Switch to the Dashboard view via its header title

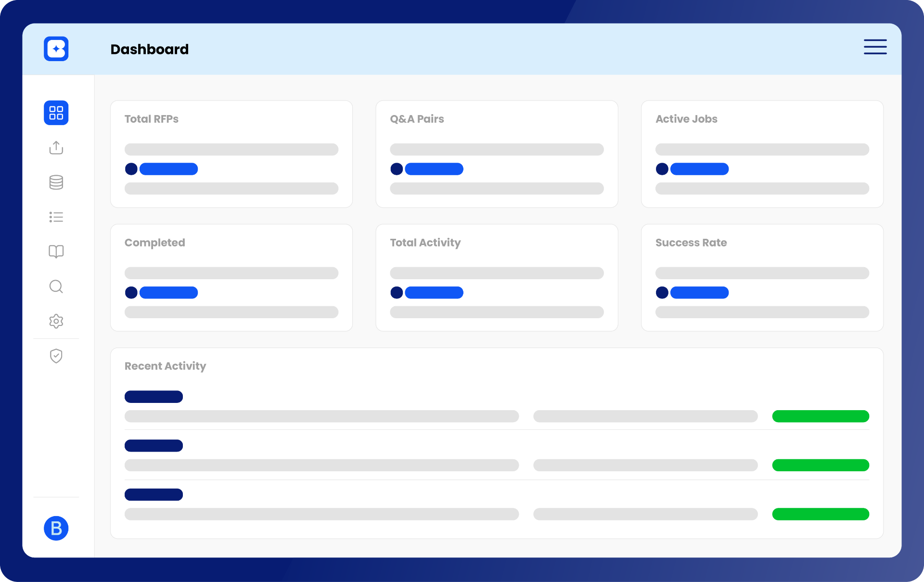click(x=150, y=49)
